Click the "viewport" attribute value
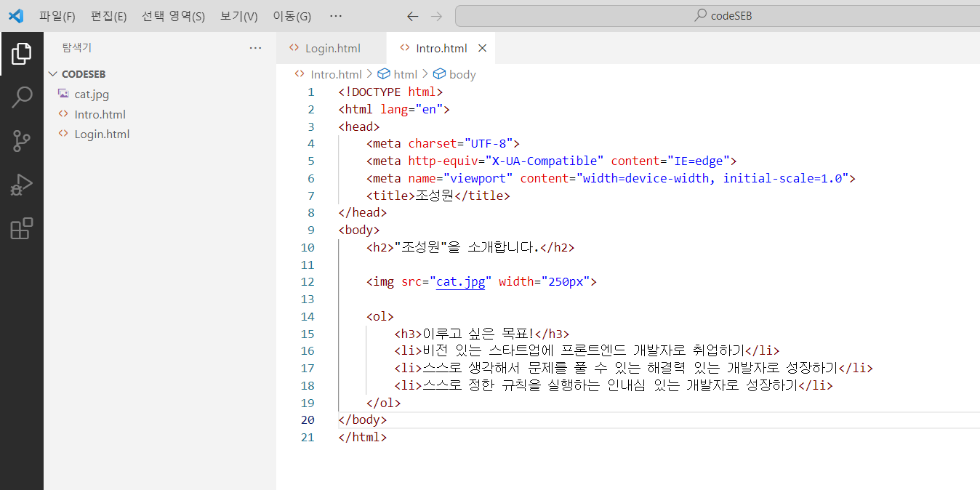980x490 pixels. [x=478, y=179]
